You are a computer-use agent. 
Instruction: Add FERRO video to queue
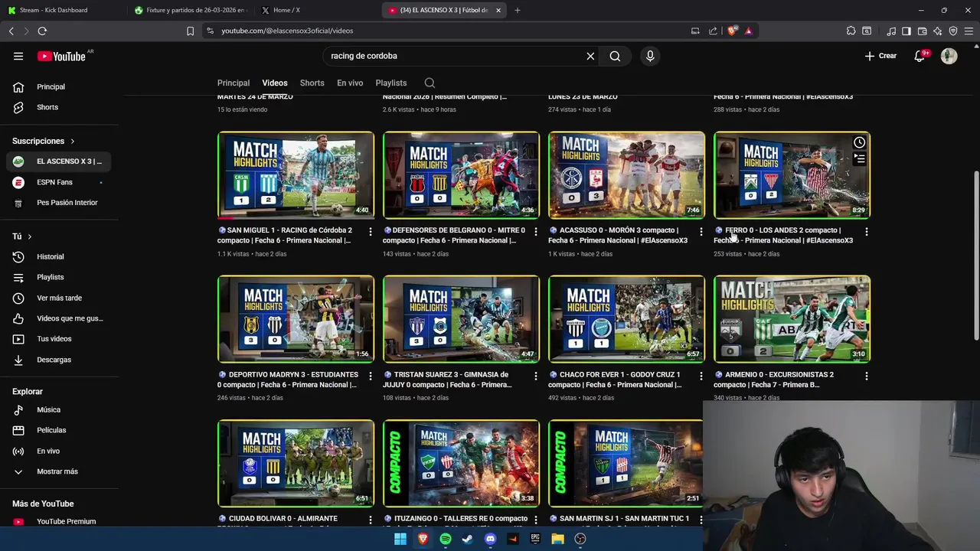(x=860, y=159)
